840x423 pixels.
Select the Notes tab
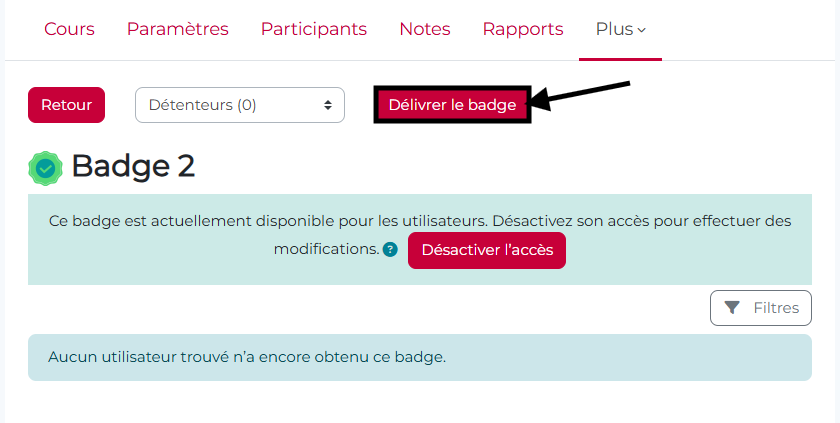click(x=425, y=29)
